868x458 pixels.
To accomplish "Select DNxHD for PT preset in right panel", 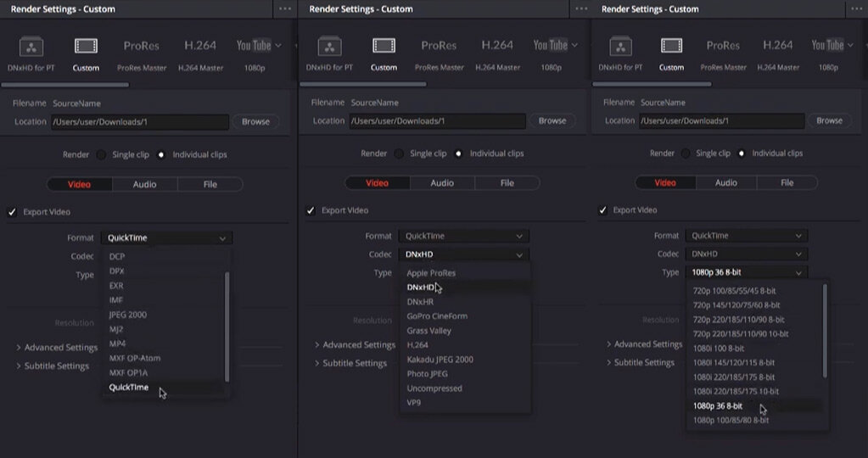I will click(620, 53).
